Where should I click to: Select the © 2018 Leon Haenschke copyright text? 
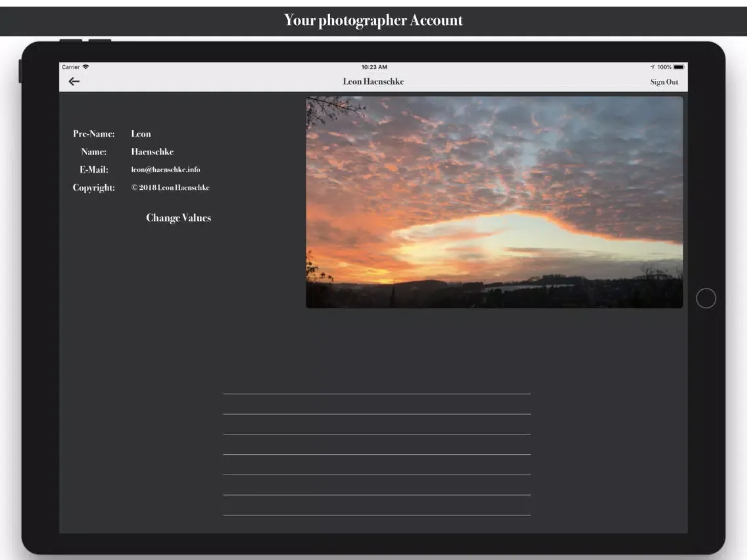[x=170, y=187]
